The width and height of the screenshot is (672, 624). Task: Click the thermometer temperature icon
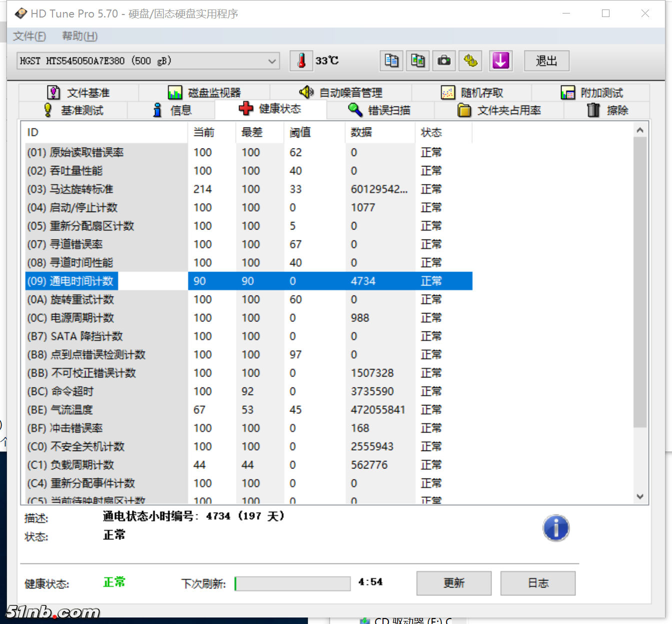(x=301, y=61)
